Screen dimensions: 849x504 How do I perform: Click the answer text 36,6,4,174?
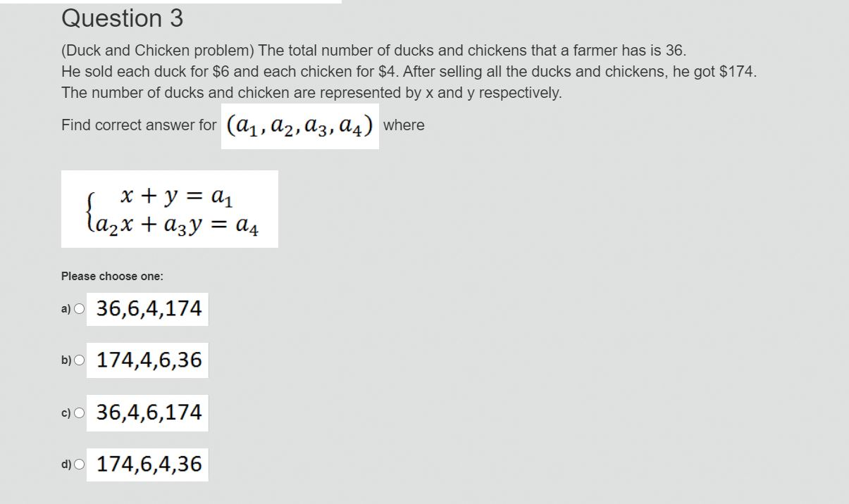point(148,308)
